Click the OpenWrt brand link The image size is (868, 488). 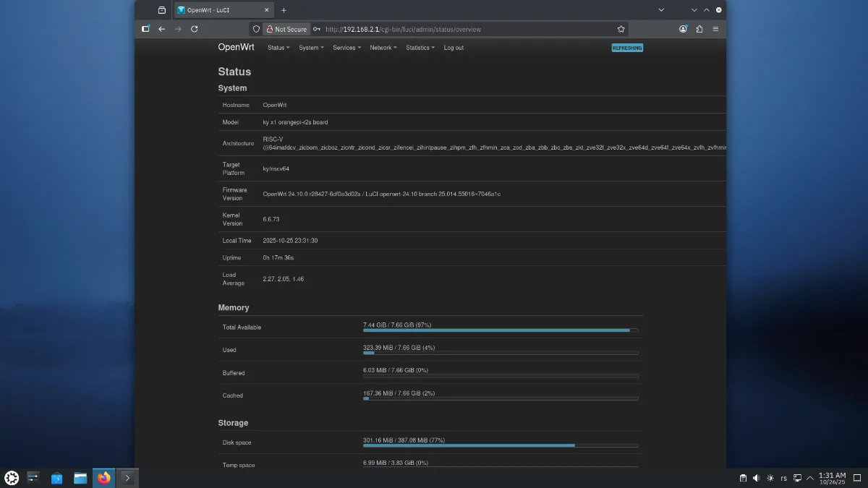[x=236, y=47]
